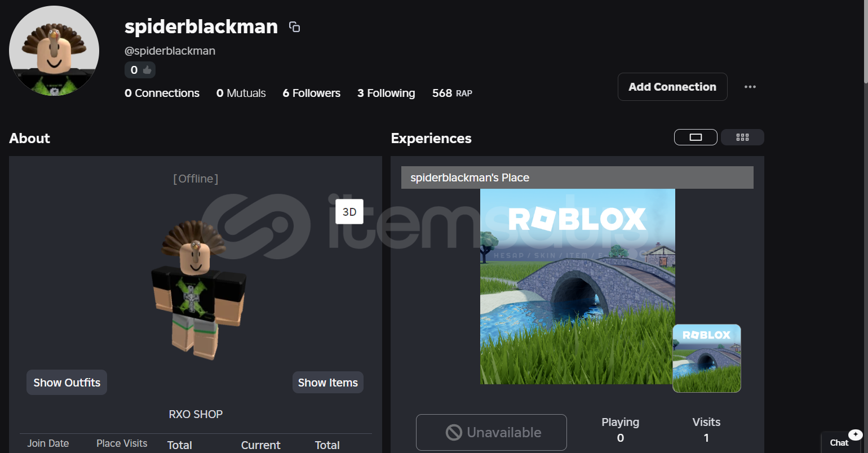Viewport: 868px width, 453px height.
Task: Open the 6 Followers list
Action: [x=312, y=93]
